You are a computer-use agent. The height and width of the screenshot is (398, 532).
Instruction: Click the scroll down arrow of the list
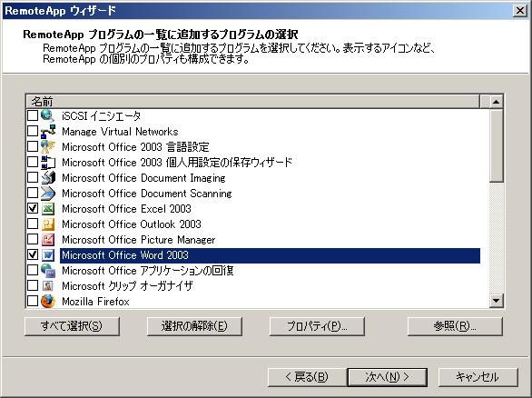point(496,301)
